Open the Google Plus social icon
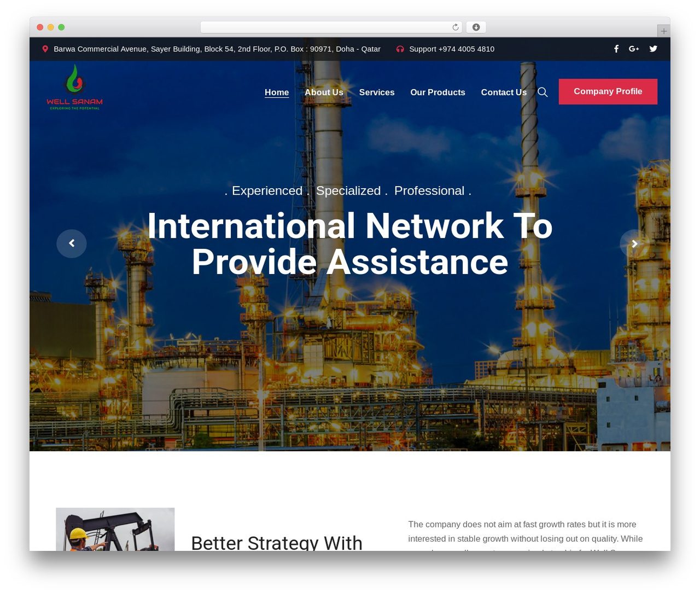This screenshot has width=700, height=593. point(634,49)
